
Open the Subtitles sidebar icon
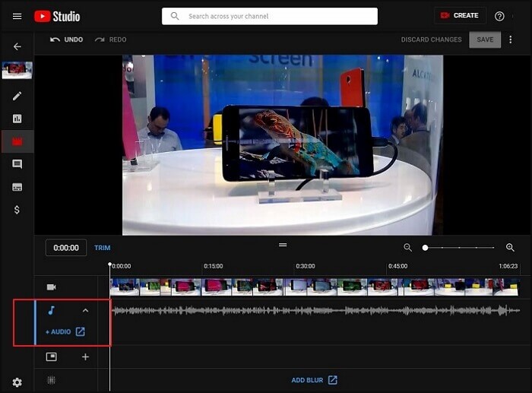pyautogui.click(x=17, y=187)
